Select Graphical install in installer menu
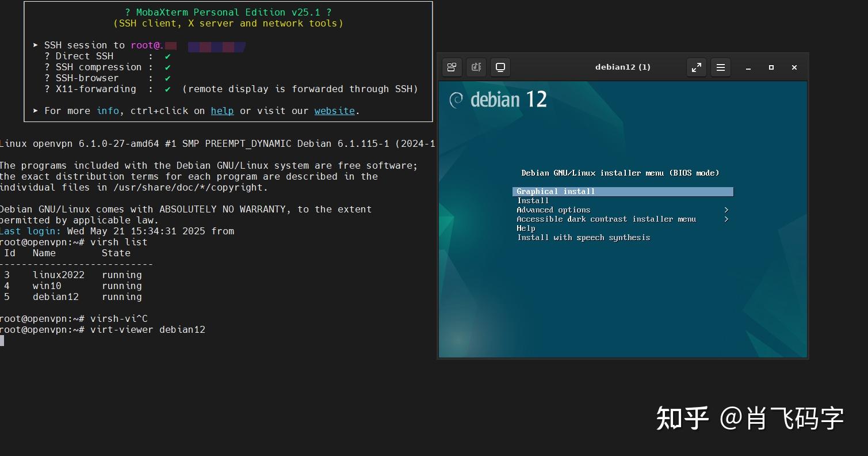The width and height of the screenshot is (868, 456). point(623,192)
